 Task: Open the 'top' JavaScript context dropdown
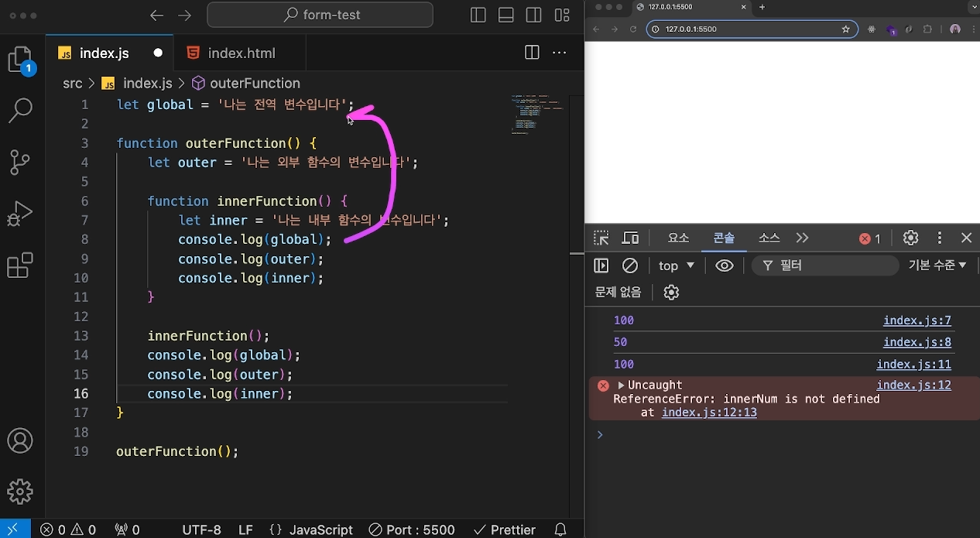tap(676, 266)
